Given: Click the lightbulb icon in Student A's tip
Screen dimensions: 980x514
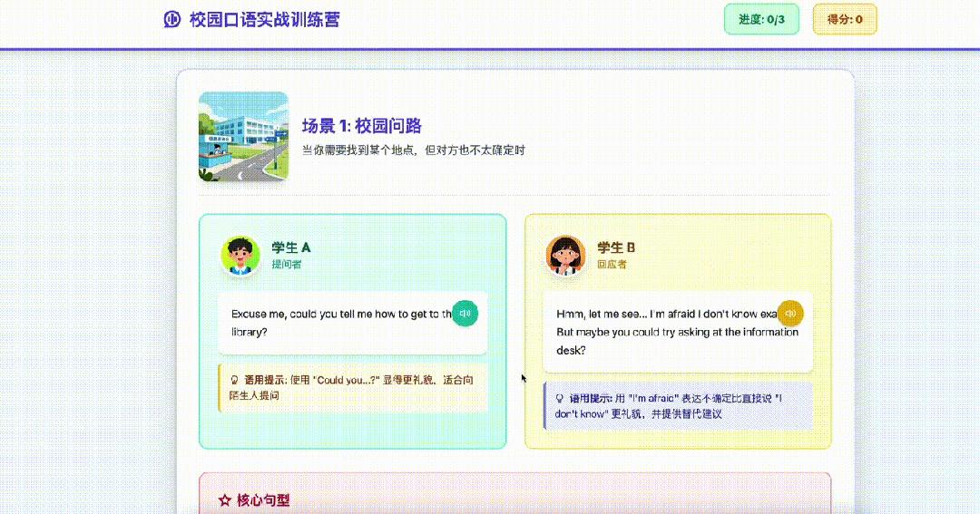Looking at the screenshot, I should (234, 380).
